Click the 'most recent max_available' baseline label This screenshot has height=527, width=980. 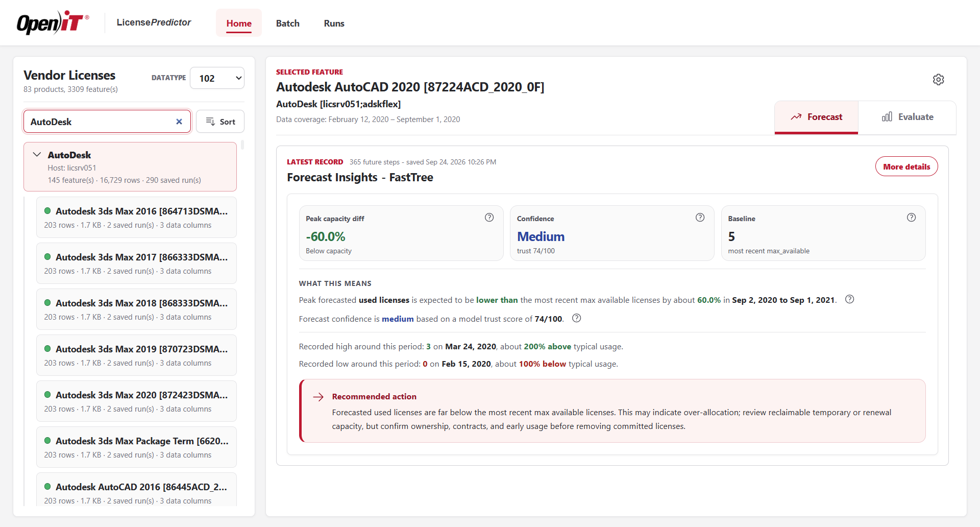pyautogui.click(x=769, y=251)
